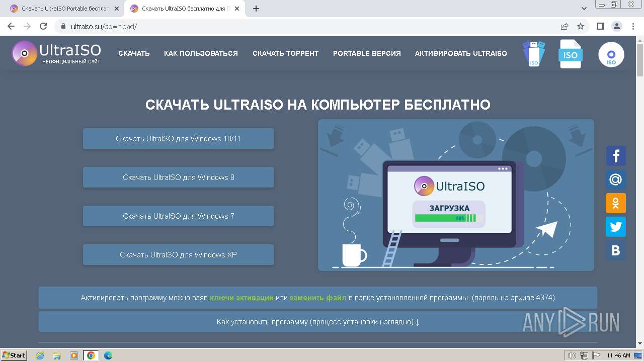Download UltraISO for Windows XP
This screenshot has height=362, width=644.
[x=178, y=255]
